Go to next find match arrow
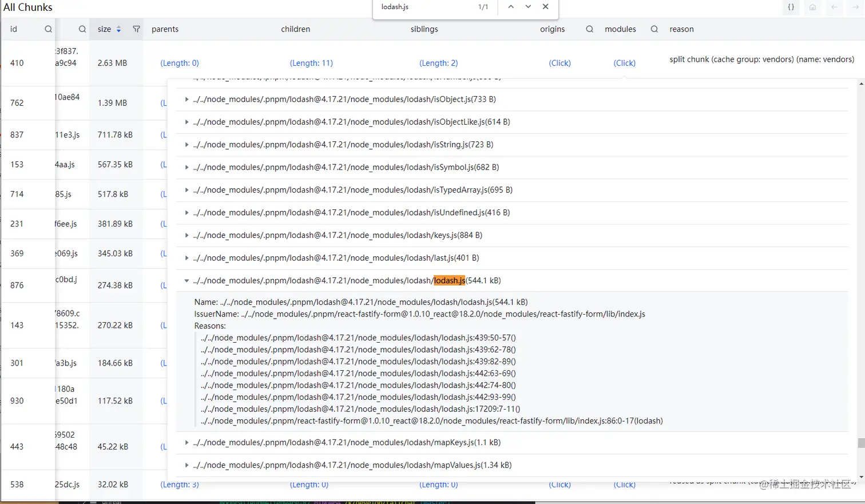 click(528, 7)
